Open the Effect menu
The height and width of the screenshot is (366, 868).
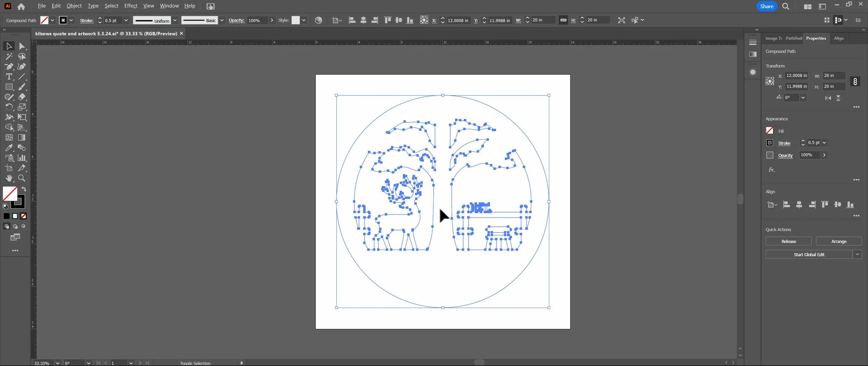pyautogui.click(x=131, y=6)
